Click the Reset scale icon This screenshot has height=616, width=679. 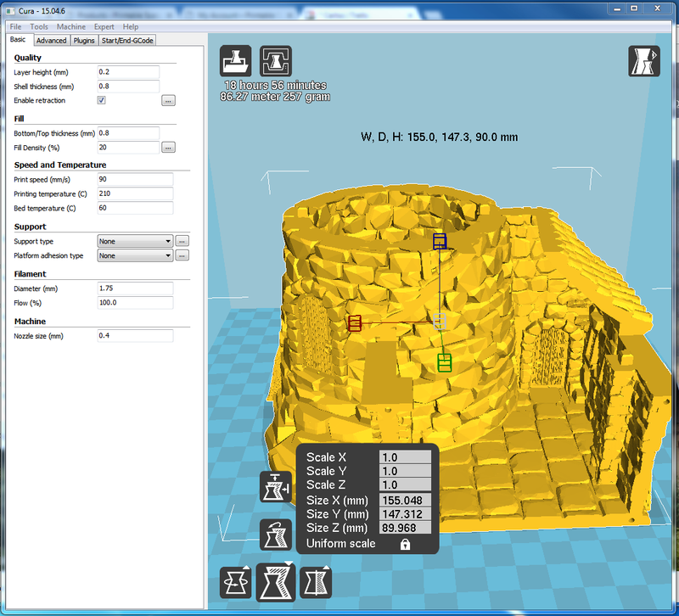point(275,535)
